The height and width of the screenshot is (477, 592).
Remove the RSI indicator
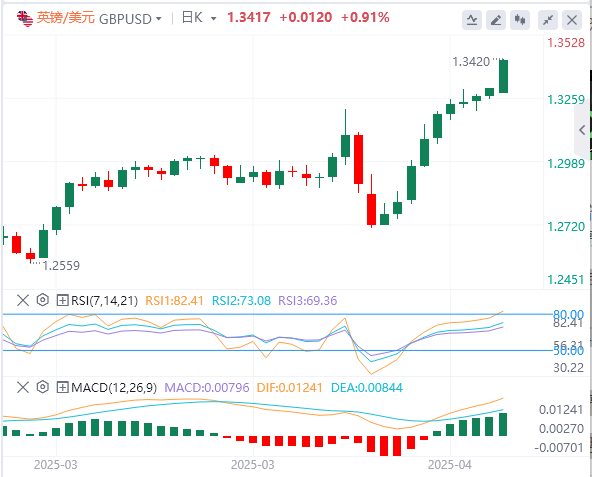click(x=23, y=301)
